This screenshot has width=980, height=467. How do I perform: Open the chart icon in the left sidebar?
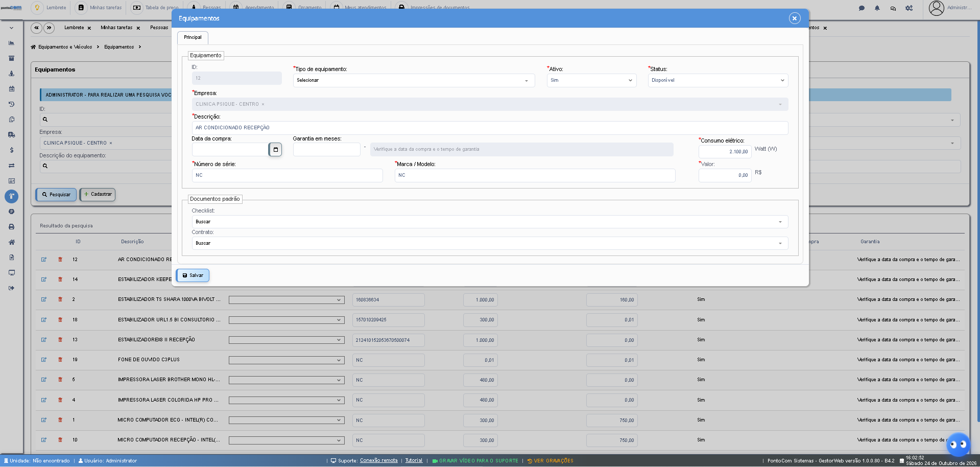click(12, 43)
